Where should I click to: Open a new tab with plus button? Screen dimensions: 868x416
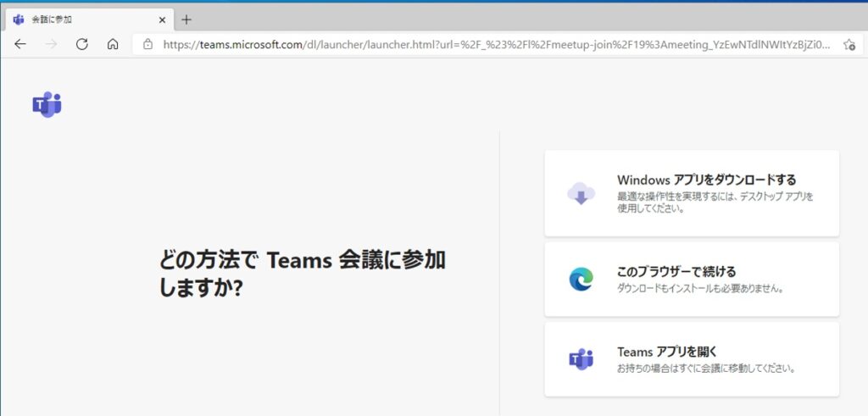point(186,20)
